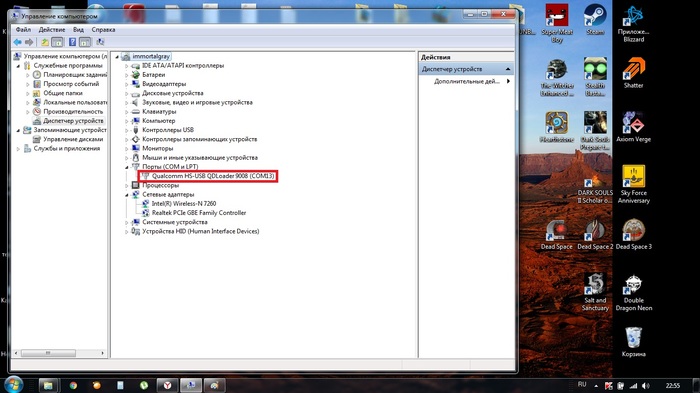Expand the Процессоры node arrow
The height and width of the screenshot is (393, 700).
click(x=126, y=185)
